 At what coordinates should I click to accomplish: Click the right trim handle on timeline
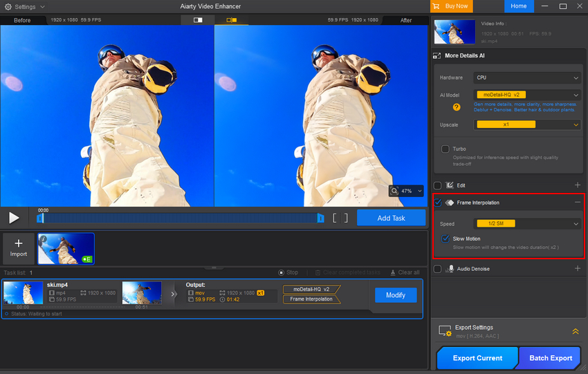point(320,218)
